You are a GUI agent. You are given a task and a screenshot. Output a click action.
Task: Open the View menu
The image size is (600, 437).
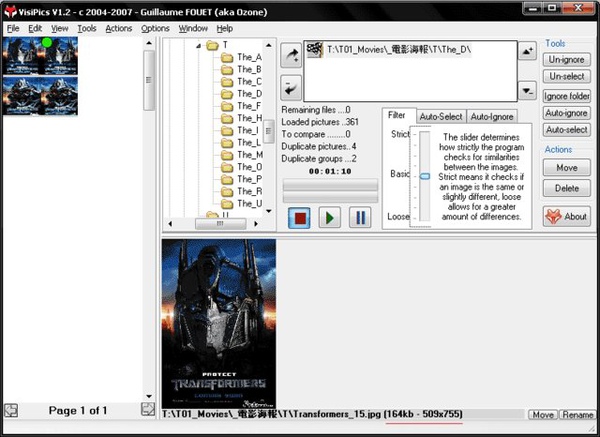[59, 28]
